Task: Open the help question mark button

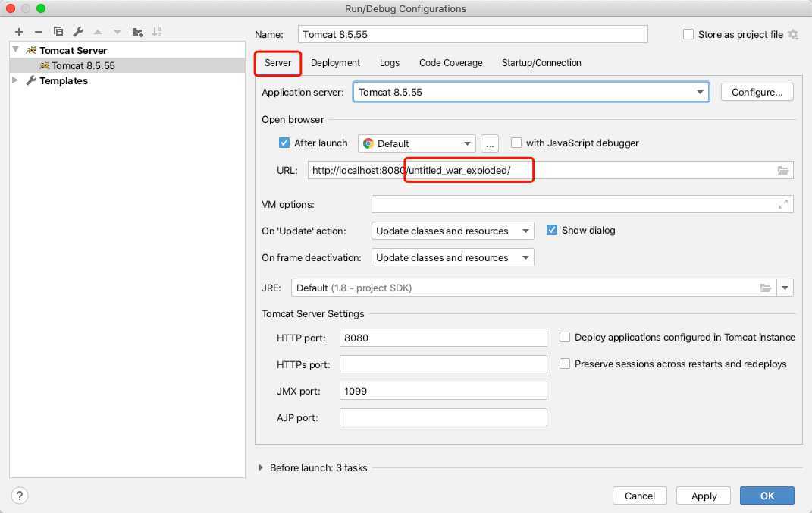Action: (x=19, y=496)
